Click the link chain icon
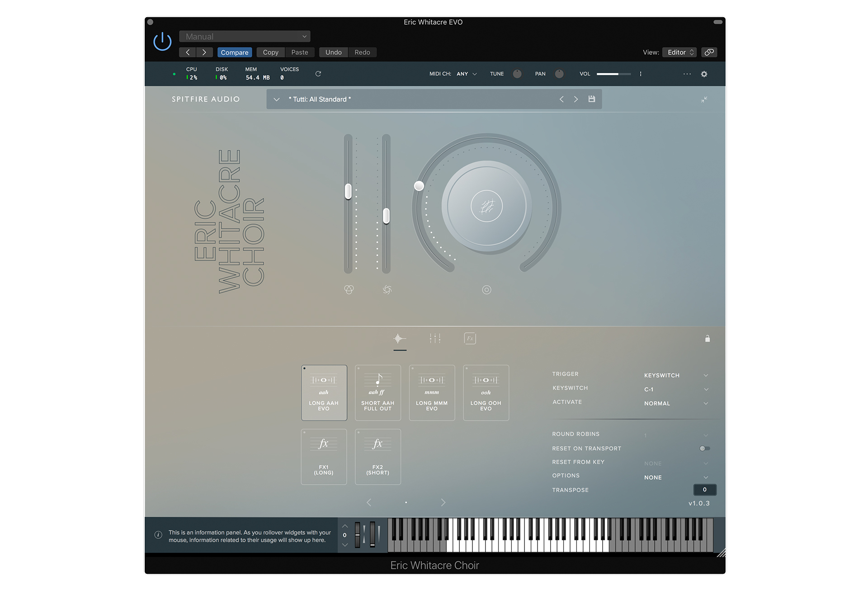Viewport: 868px width, 595px height. [709, 52]
